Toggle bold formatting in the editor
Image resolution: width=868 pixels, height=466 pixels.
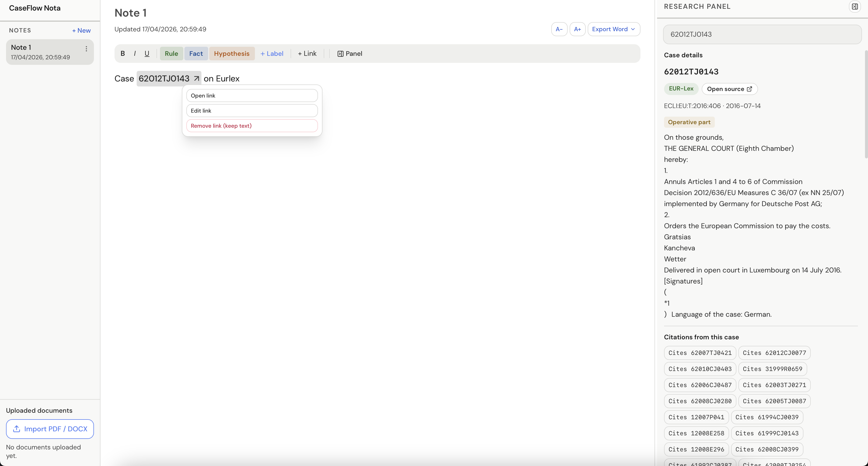tap(123, 53)
